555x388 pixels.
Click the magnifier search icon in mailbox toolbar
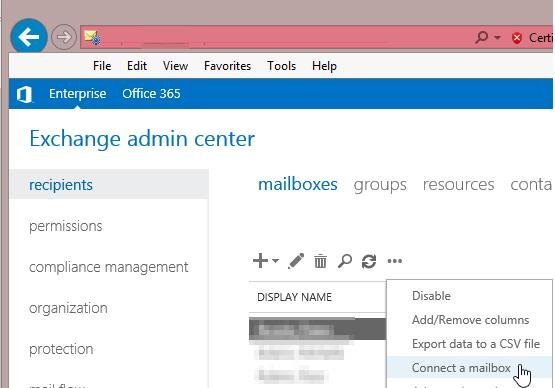click(344, 261)
